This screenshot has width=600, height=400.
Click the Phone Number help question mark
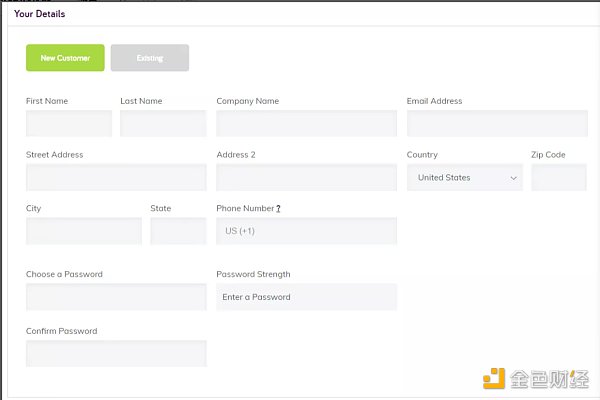click(278, 209)
